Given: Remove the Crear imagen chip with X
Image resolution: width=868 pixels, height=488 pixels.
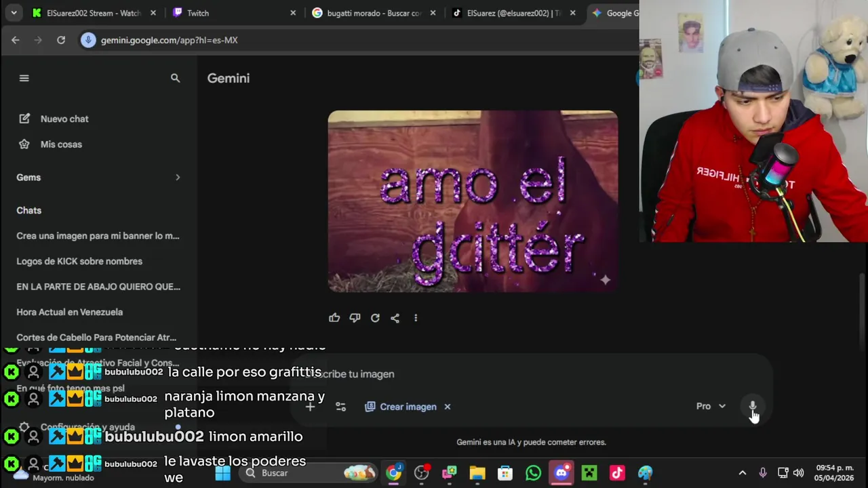Looking at the screenshot, I should pos(448,407).
